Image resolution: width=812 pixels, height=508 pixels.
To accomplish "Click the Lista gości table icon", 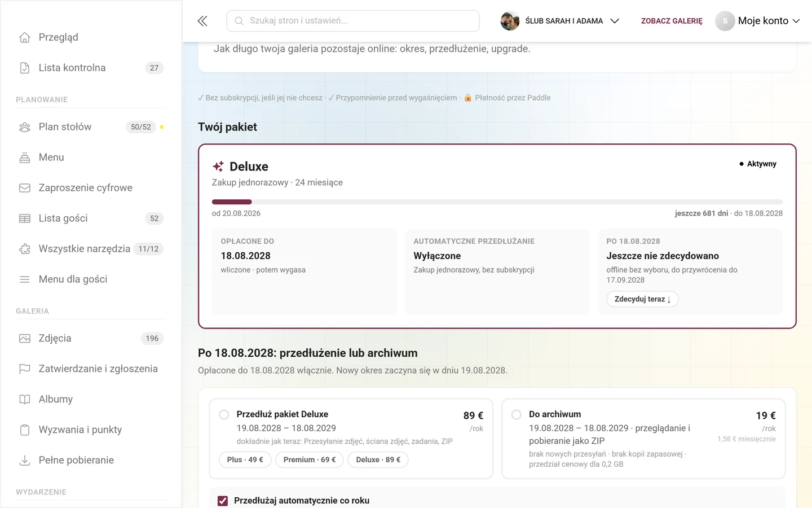I will [x=25, y=218].
